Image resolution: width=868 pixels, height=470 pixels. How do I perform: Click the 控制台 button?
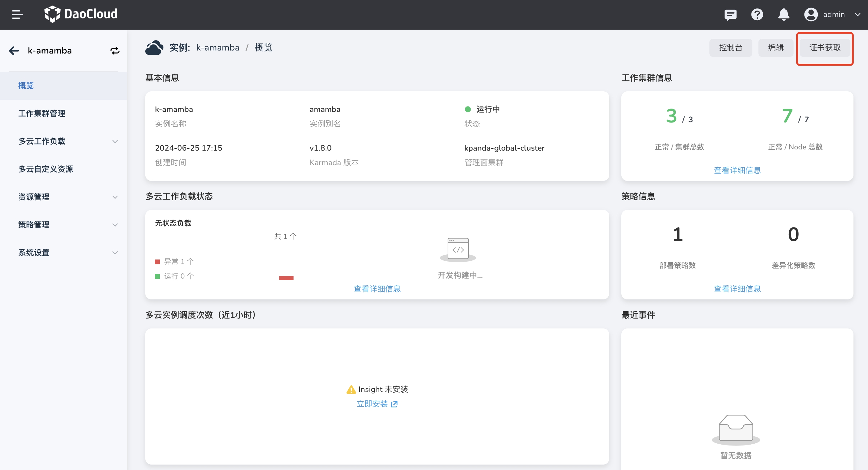point(731,48)
